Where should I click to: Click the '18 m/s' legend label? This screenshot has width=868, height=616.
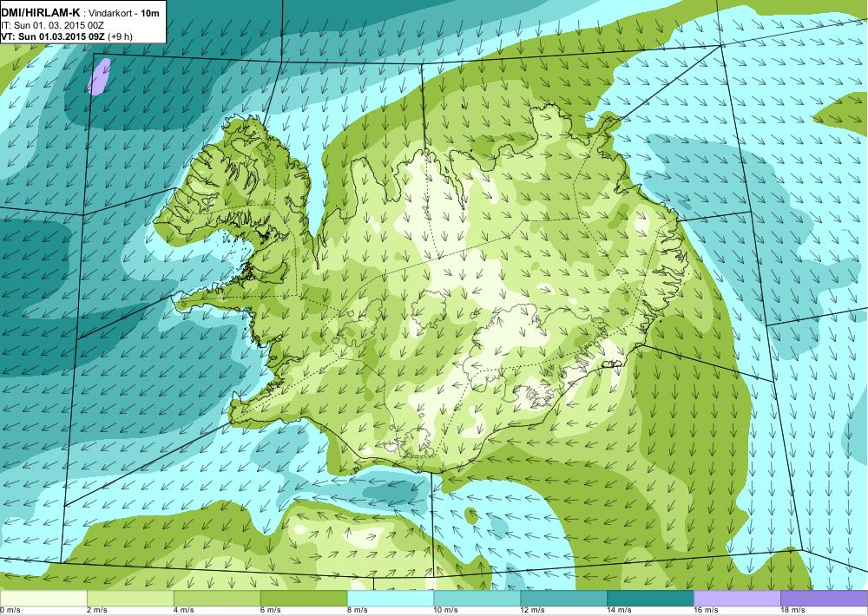[x=793, y=611]
